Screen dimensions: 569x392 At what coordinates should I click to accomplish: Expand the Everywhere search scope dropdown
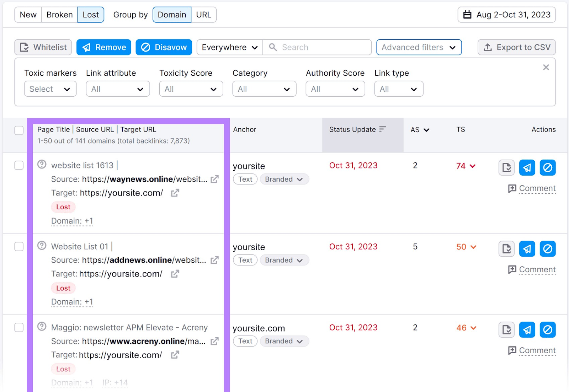(x=229, y=47)
